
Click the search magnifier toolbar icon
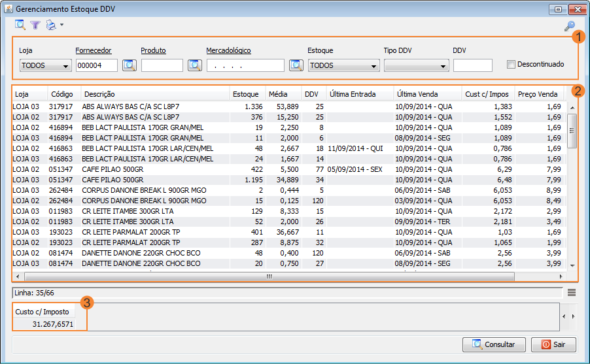[20, 25]
